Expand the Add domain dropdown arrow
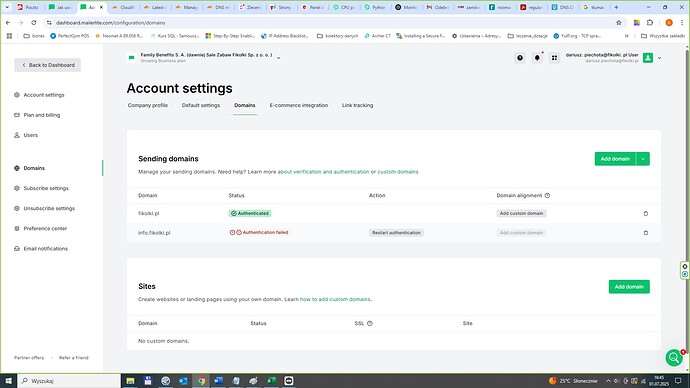 click(x=642, y=159)
